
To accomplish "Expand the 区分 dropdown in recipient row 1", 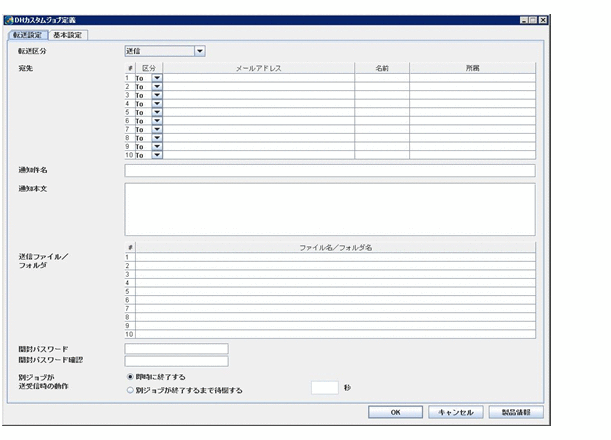I will (157, 77).
